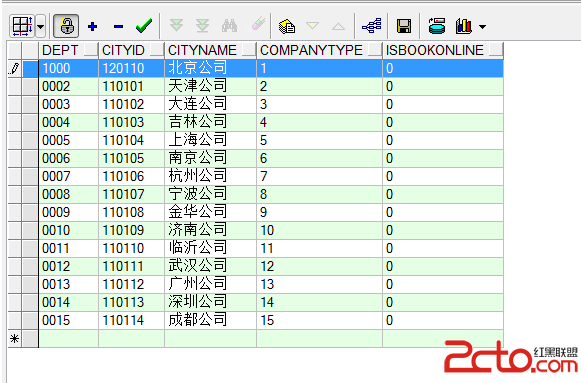Select the cell 金华公司

pyautogui.click(x=210, y=212)
